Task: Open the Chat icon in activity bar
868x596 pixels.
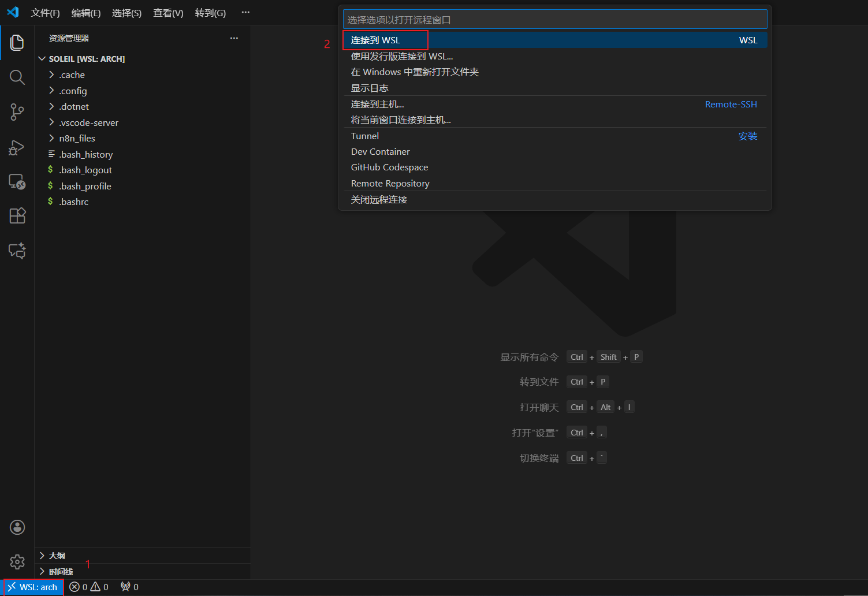Action: [17, 251]
